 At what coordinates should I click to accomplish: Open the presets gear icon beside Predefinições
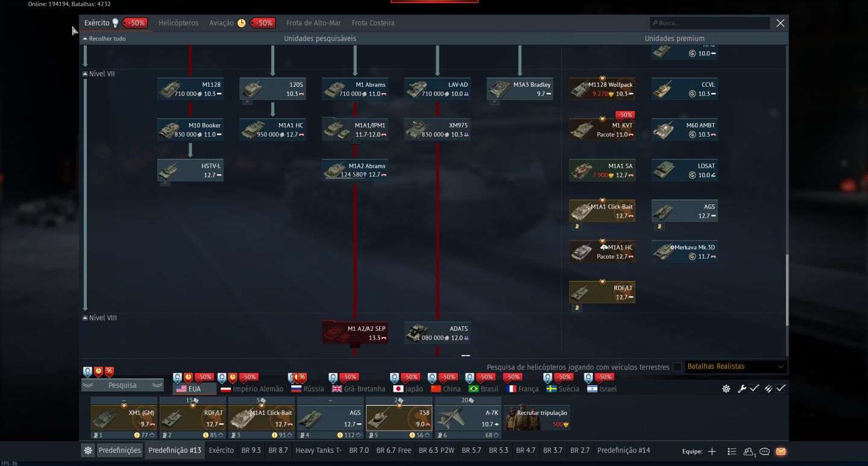(x=88, y=450)
